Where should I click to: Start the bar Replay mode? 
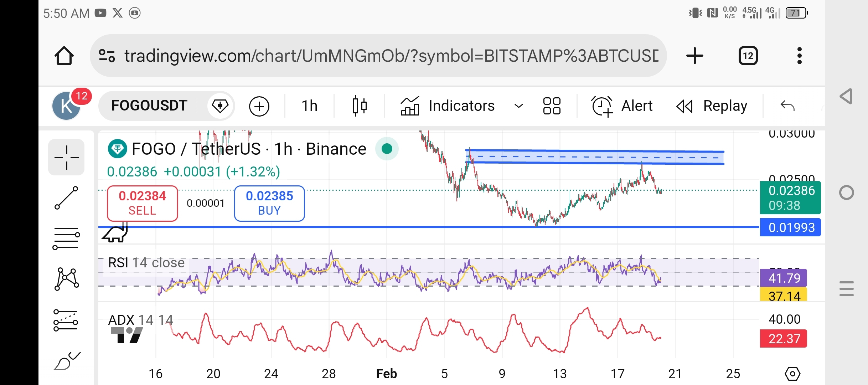point(712,106)
